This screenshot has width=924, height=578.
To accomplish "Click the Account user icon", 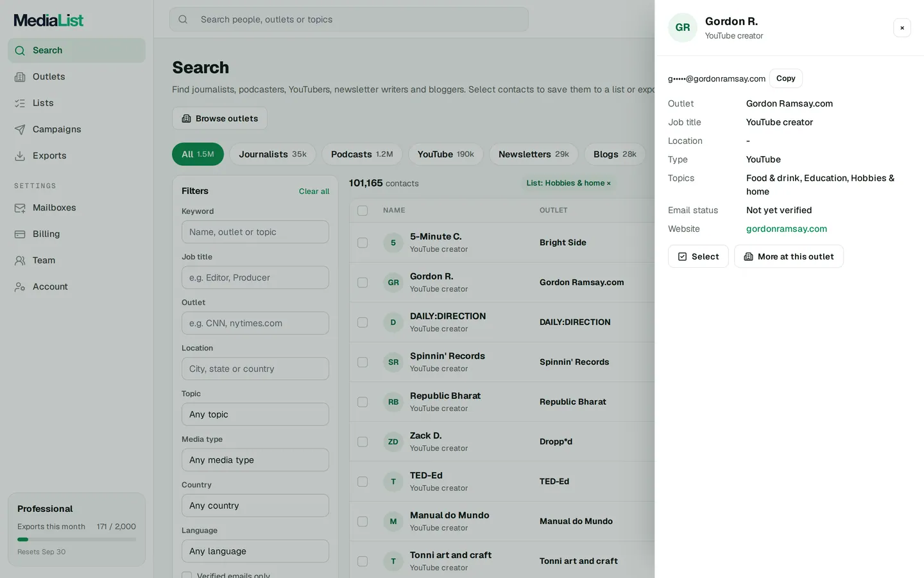I will tap(20, 287).
